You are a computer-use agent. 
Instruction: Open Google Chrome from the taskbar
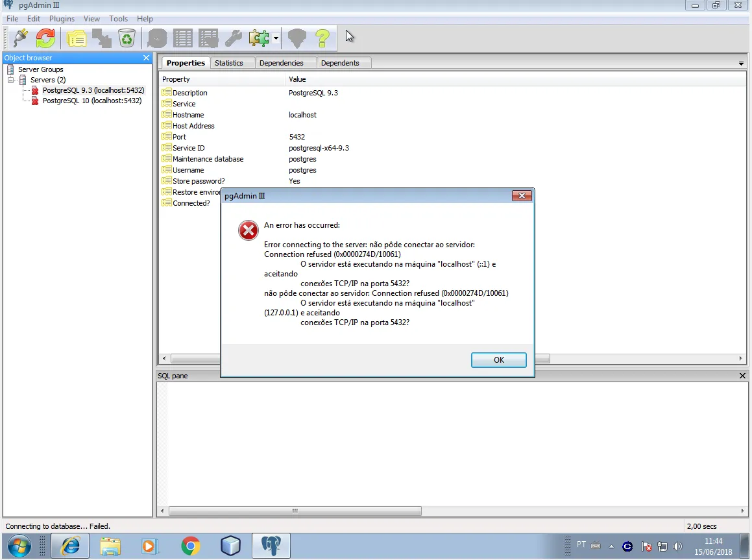click(x=190, y=546)
